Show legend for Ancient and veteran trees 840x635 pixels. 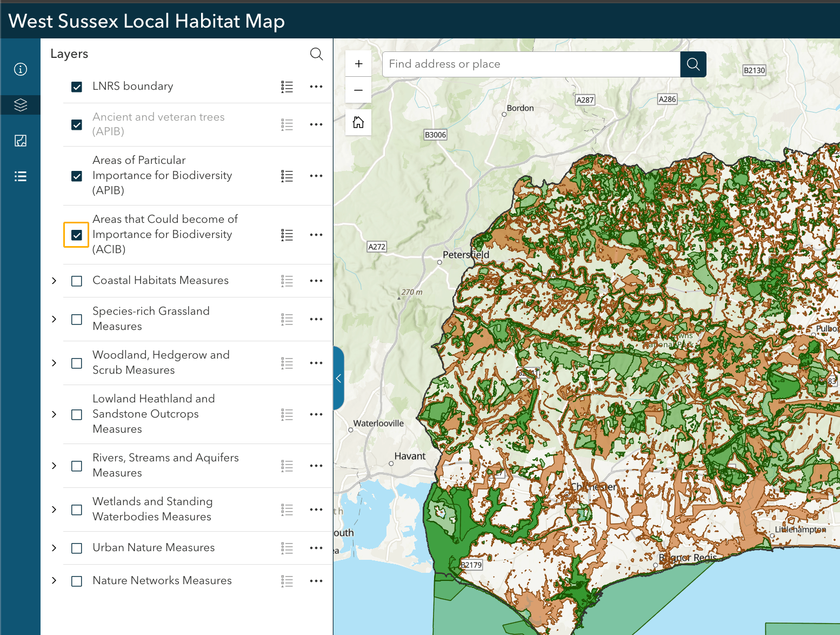click(x=287, y=124)
